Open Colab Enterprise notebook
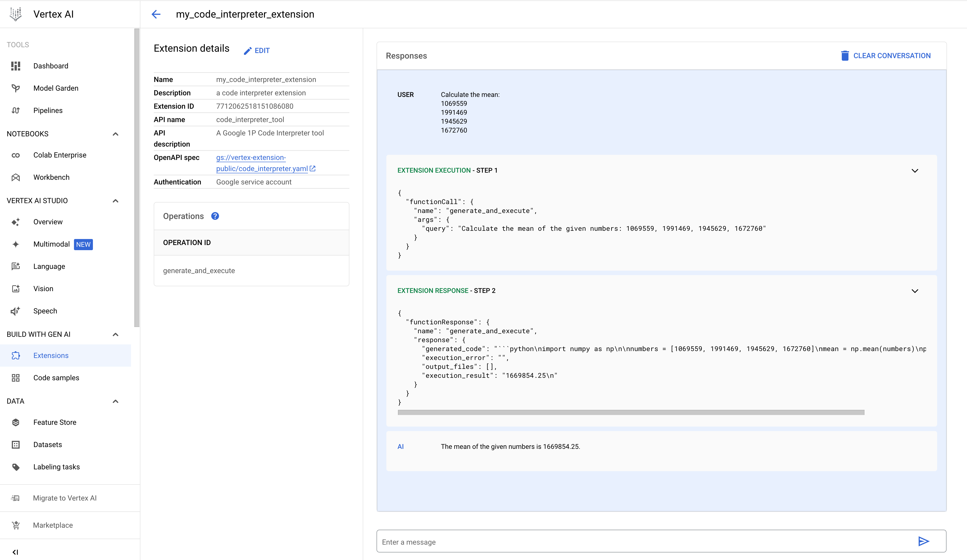 click(60, 155)
